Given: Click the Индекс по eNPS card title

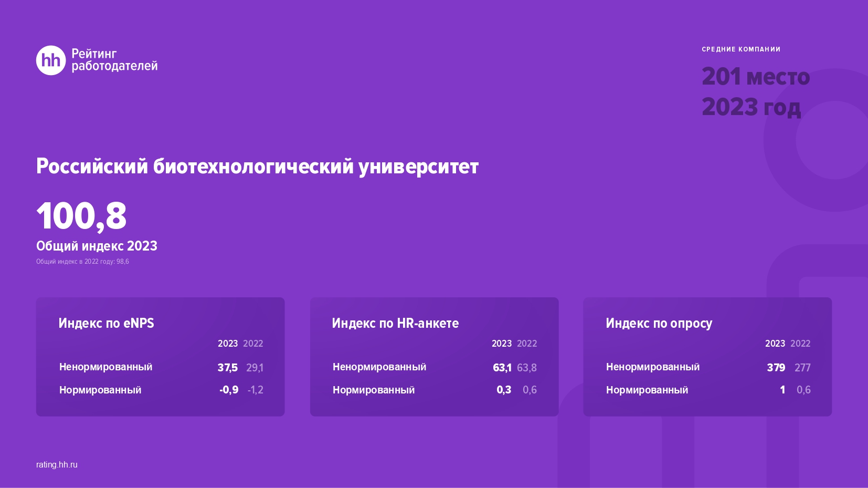Looking at the screenshot, I should [x=106, y=323].
